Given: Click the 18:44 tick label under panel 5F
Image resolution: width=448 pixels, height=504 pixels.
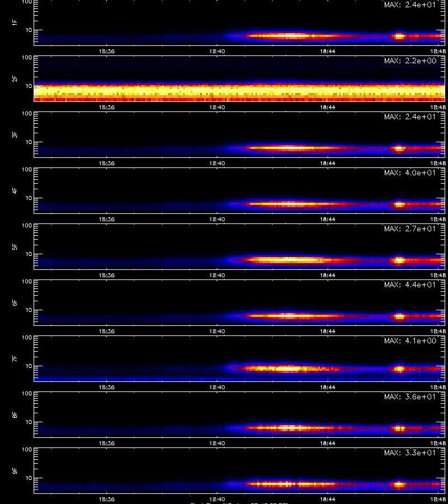Looking at the screenshot, I should 328,275.
